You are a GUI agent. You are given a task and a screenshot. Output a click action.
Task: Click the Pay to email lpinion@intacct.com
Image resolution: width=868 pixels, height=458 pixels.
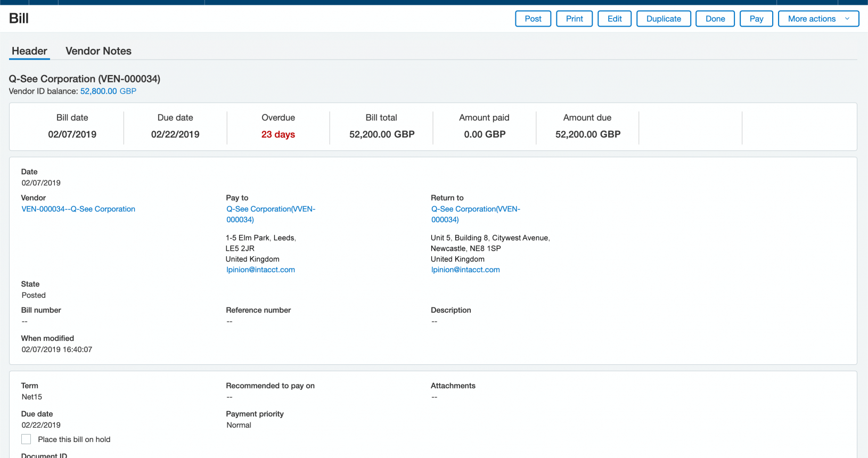click(260, 269)
